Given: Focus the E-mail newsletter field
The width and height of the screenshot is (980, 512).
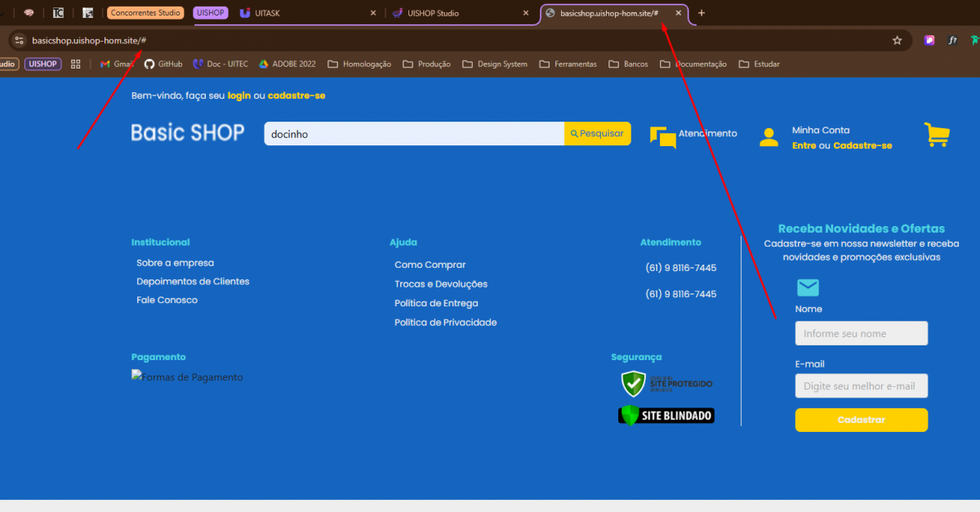Looking at the screenshot, I should (x=861, y=385).
